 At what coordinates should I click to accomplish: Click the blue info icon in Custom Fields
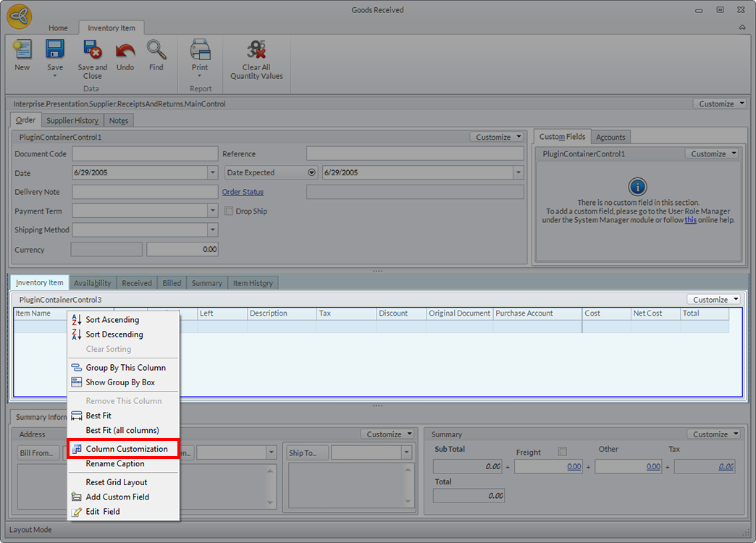pyautogui.click(x=637, y=186)
